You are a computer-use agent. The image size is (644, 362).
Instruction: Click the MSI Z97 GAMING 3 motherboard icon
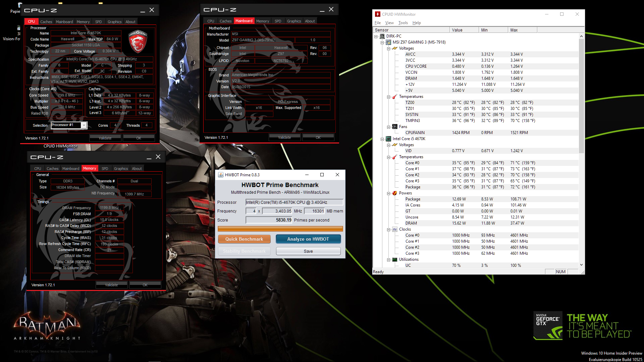[388, 42]
